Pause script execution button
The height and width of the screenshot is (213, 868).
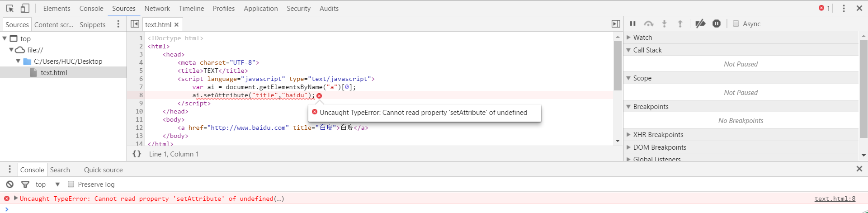633,24
